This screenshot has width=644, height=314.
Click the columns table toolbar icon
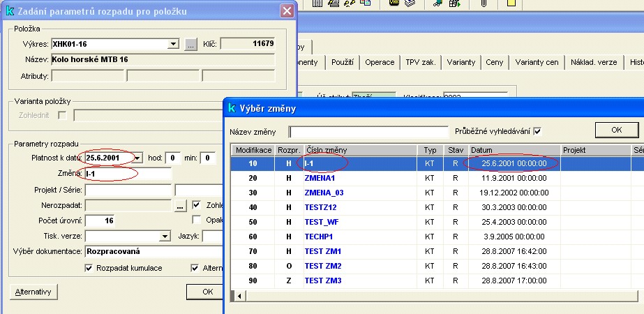pyautogui.click(x=317, y=3)
